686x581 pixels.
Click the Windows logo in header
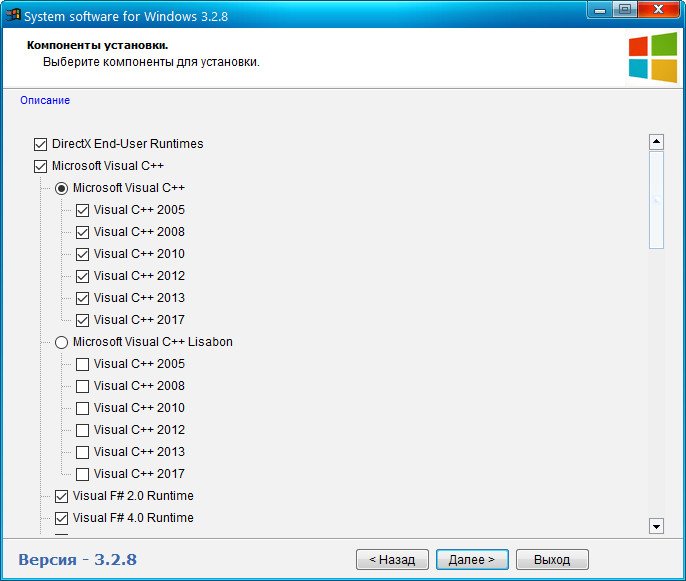tap(653, 57)
